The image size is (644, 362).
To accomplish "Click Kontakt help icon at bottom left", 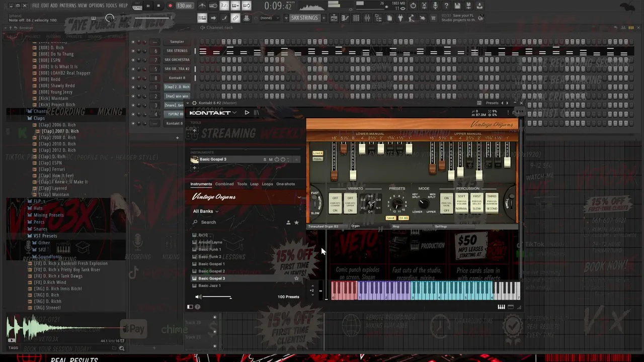I will click(197, 307).
